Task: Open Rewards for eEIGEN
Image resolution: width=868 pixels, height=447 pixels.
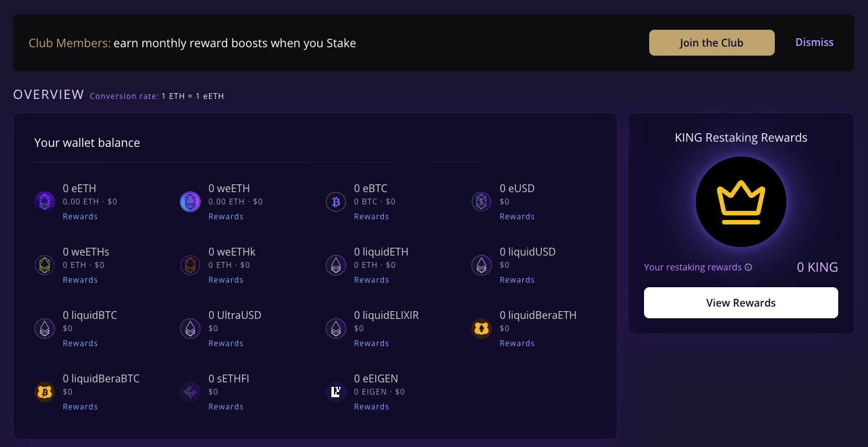Action: tap(372, 406)
